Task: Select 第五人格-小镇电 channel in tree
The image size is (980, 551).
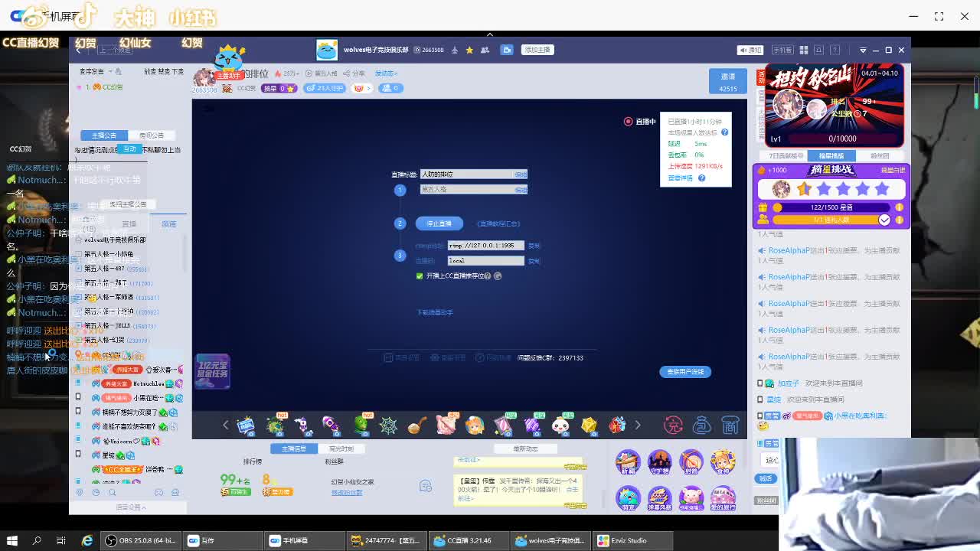Action: click(x=109, y=254)
